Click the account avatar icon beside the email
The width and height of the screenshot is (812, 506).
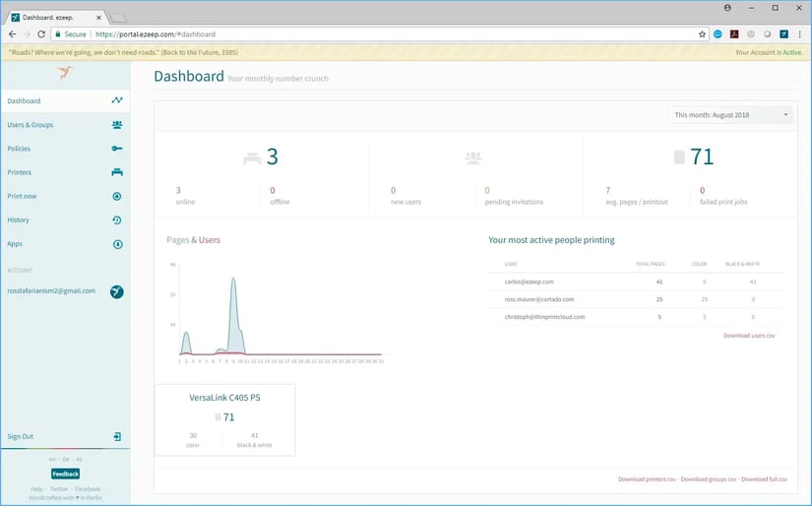117,292
